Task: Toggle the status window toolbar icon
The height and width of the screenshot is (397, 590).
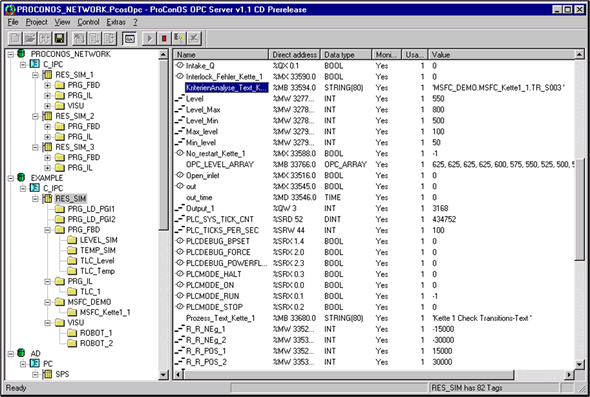Action: (x=129, y=38)
